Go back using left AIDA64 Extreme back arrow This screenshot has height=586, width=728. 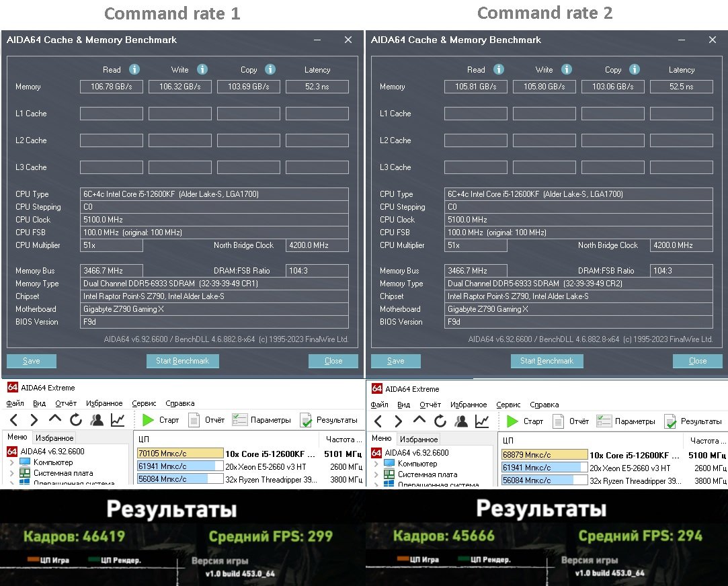tap(14, 420)
